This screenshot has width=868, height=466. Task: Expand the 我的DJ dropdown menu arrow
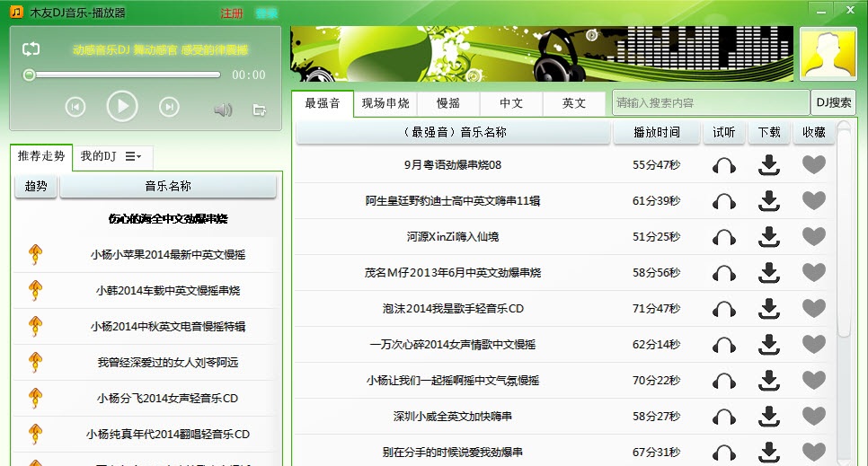[x=133, y=156]
